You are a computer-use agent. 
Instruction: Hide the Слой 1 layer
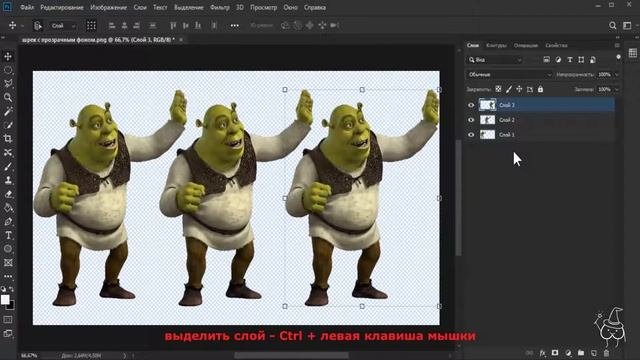(471, 135)
